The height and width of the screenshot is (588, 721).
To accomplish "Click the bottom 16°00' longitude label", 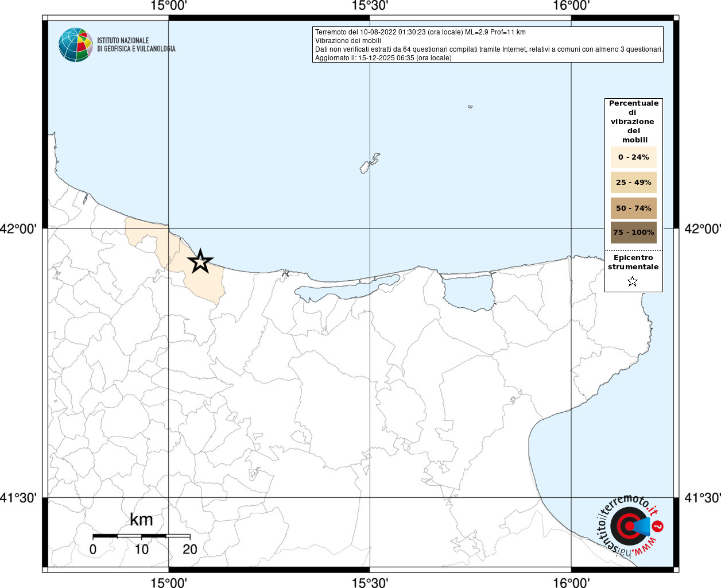I will point(571,582).
